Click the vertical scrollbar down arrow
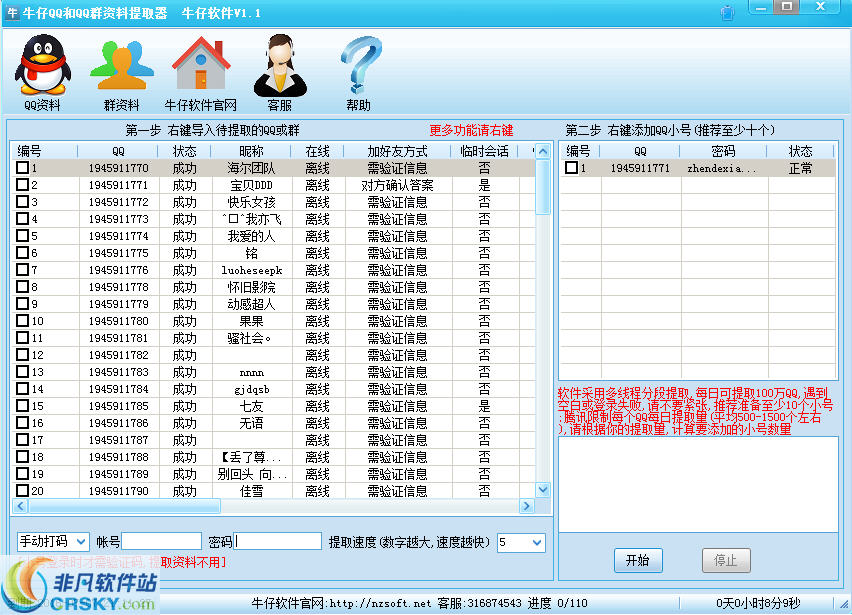This screenshot has height=615, width=852. coord(543,490)
